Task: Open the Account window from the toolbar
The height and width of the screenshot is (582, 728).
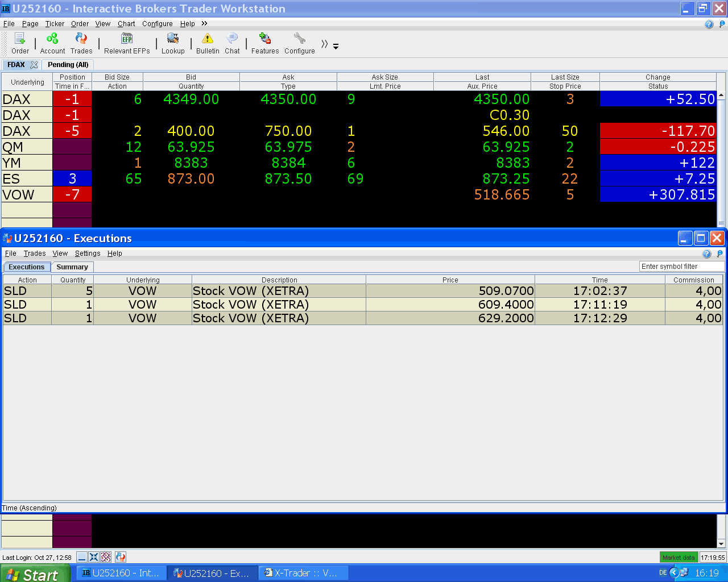Action: (x=52, y=43)
